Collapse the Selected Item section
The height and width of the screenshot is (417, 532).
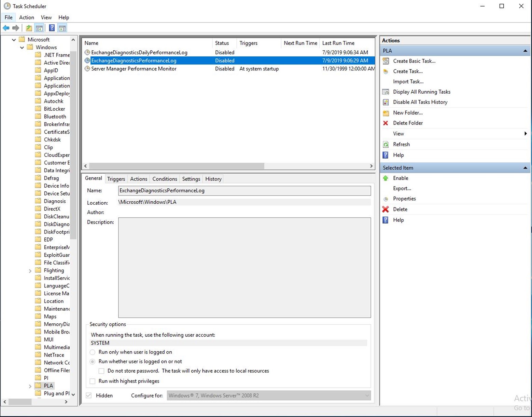(525, 168)
